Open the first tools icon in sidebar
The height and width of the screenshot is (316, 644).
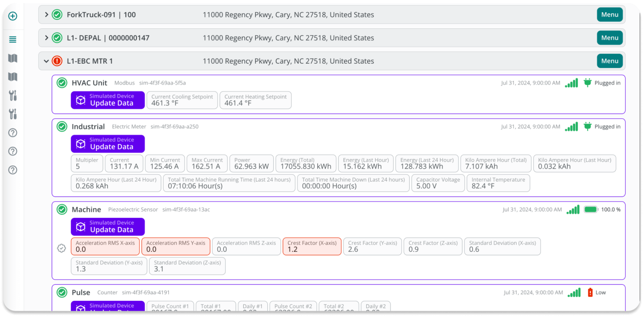[x=13, y=95]
